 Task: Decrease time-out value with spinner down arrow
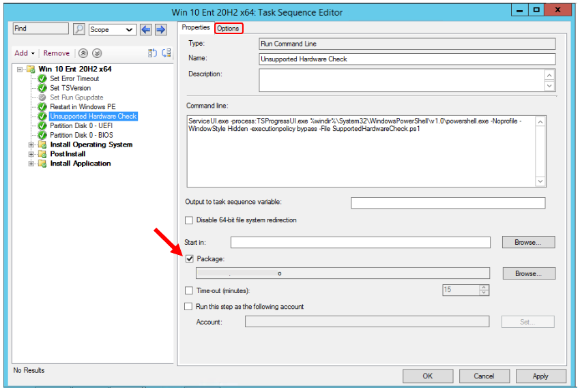[484, 292]
